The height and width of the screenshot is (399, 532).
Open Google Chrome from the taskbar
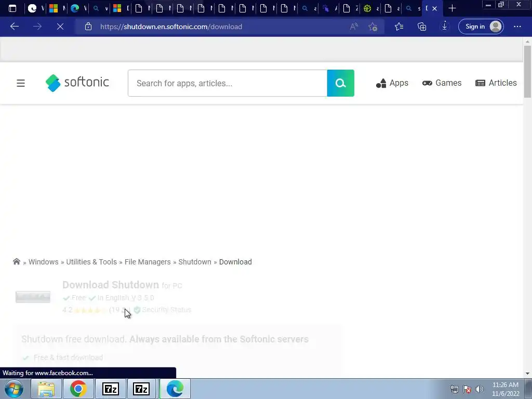(x=78, y=389)
